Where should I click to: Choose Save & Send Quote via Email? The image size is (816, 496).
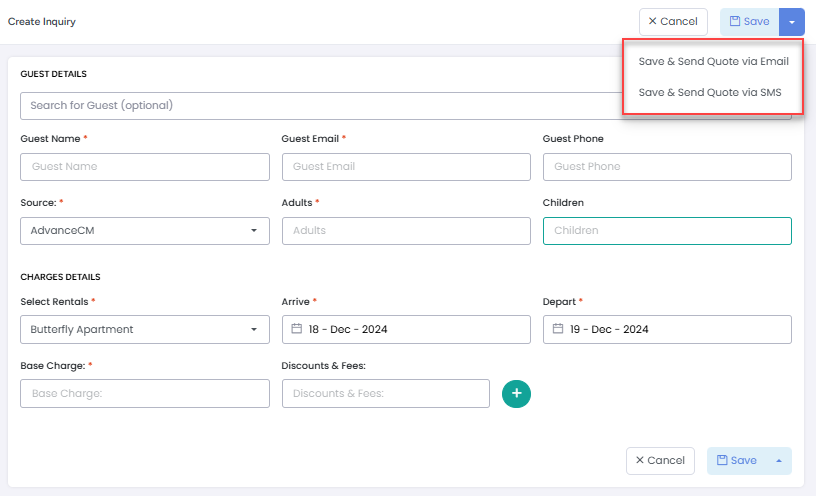pyautogui.click(x=713, y=62)
